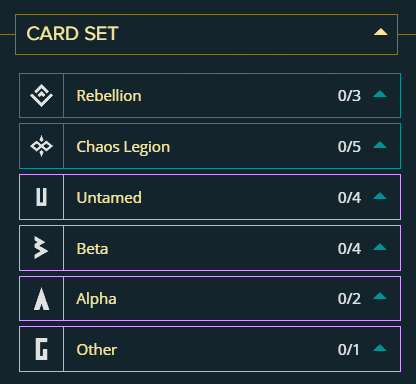
Task: Click the CARD SET header title
Action: click(72, 34)
